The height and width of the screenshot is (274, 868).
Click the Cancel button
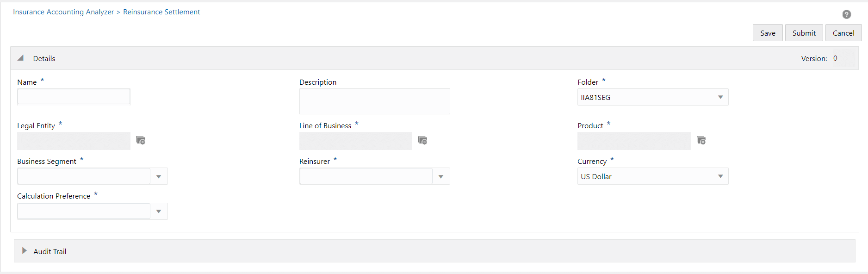coord(843,33)
